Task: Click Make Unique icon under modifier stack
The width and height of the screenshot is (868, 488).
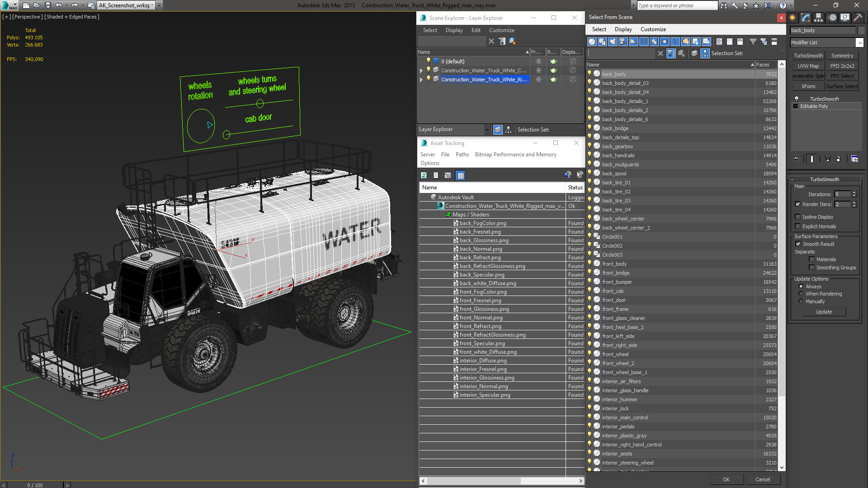Action: click(827, 159)
